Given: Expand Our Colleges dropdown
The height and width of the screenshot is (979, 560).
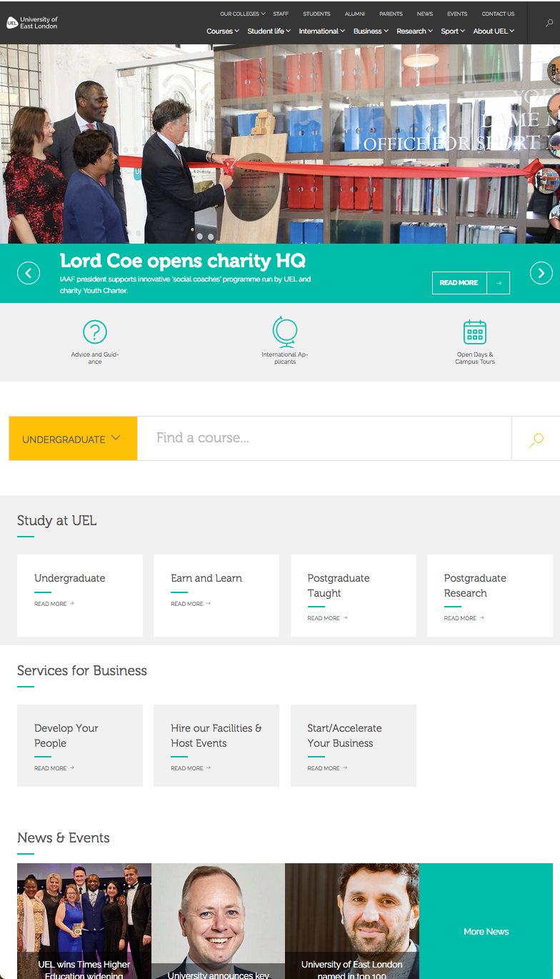Looking at the screenshot, I should (243, 14).
